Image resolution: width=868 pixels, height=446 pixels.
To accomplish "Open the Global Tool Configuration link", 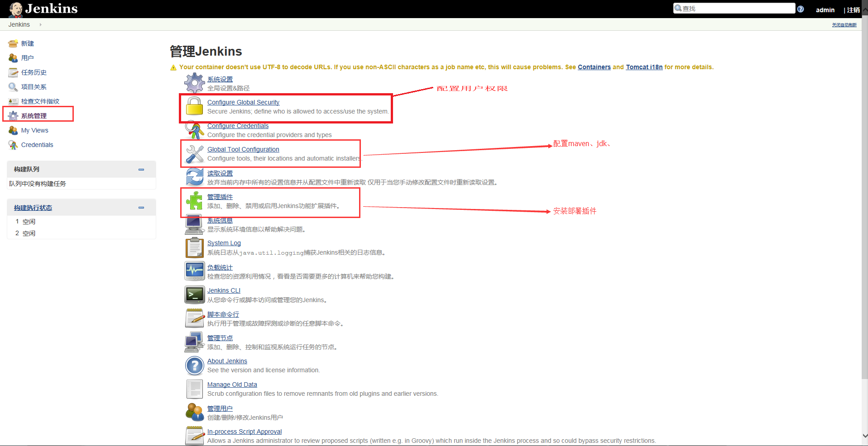I will 243,149.
